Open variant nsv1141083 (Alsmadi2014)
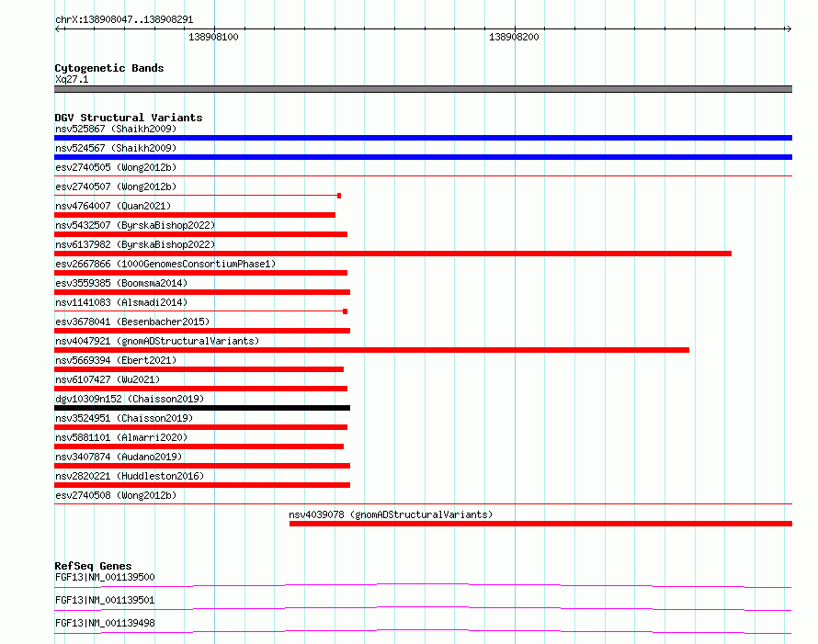 click(121, 302)
